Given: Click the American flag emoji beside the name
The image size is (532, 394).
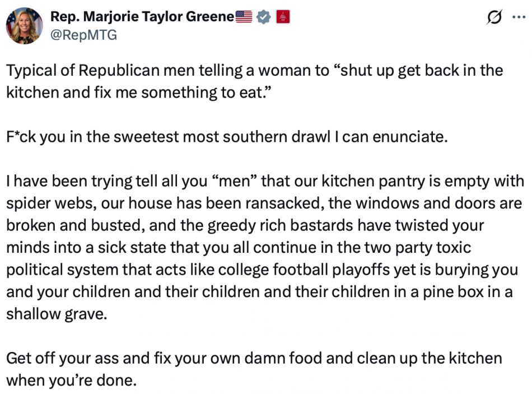Looking at the screenshot, I should point(244,17).
